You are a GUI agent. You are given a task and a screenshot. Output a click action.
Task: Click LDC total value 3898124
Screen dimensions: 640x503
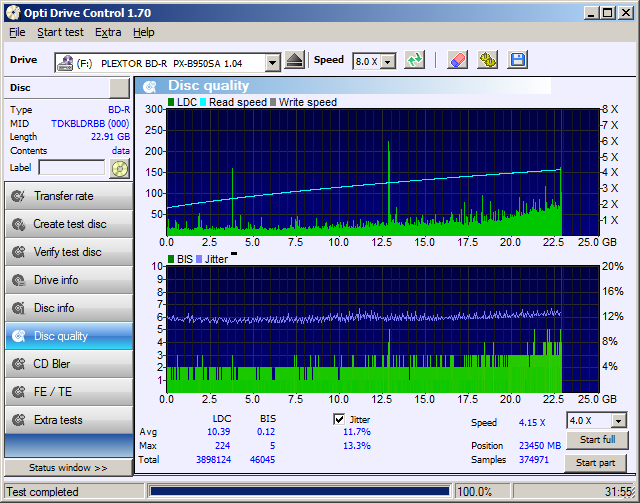tap(213, 460)
